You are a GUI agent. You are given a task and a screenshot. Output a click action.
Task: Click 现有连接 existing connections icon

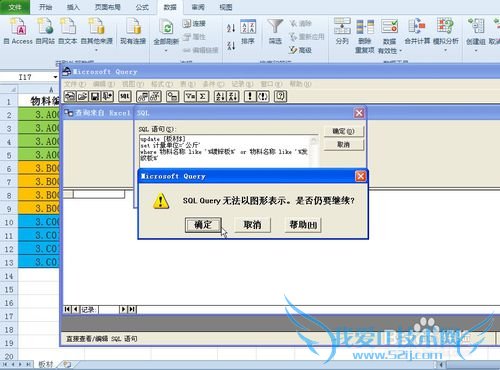(x=133, y=32)
